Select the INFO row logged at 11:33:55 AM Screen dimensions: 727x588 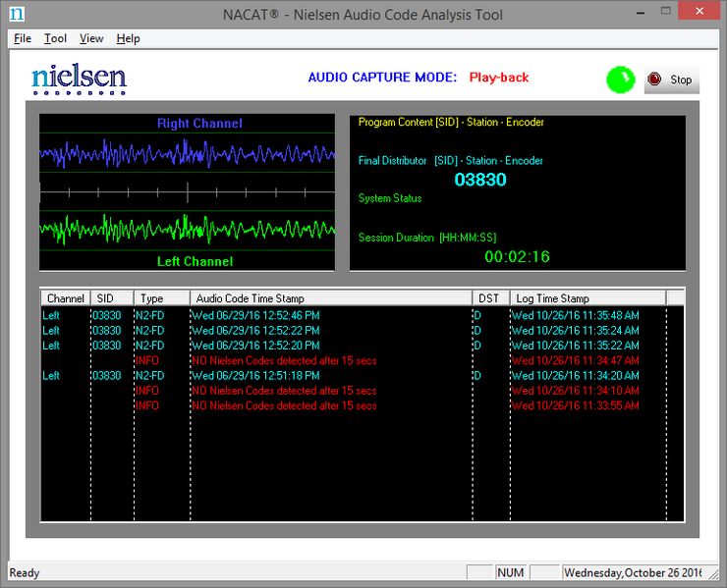[x=362, y=405]
